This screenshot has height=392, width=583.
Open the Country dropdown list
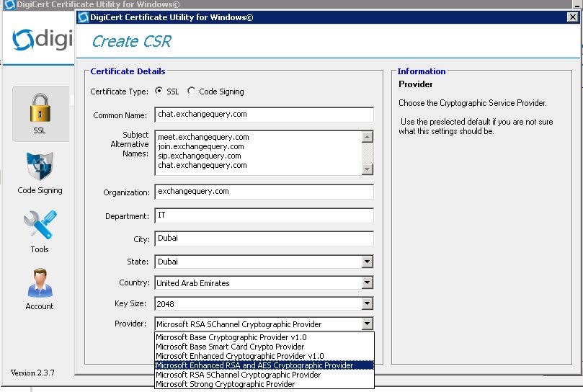click(368, 282)
